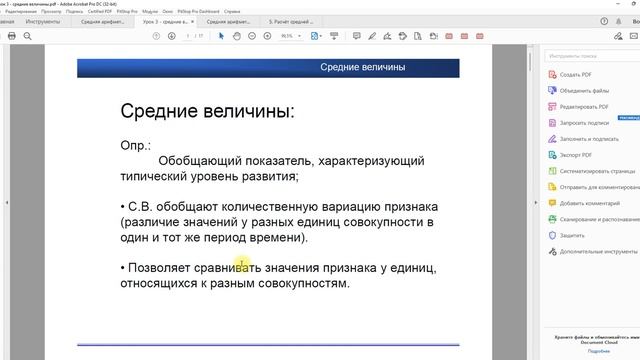
Task: Click the second red plug-in toolbar icon
Action: click(464, 36)
